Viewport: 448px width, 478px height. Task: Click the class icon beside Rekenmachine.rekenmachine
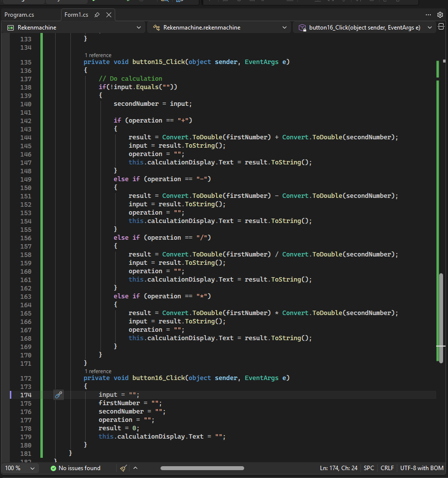[157, 28]
